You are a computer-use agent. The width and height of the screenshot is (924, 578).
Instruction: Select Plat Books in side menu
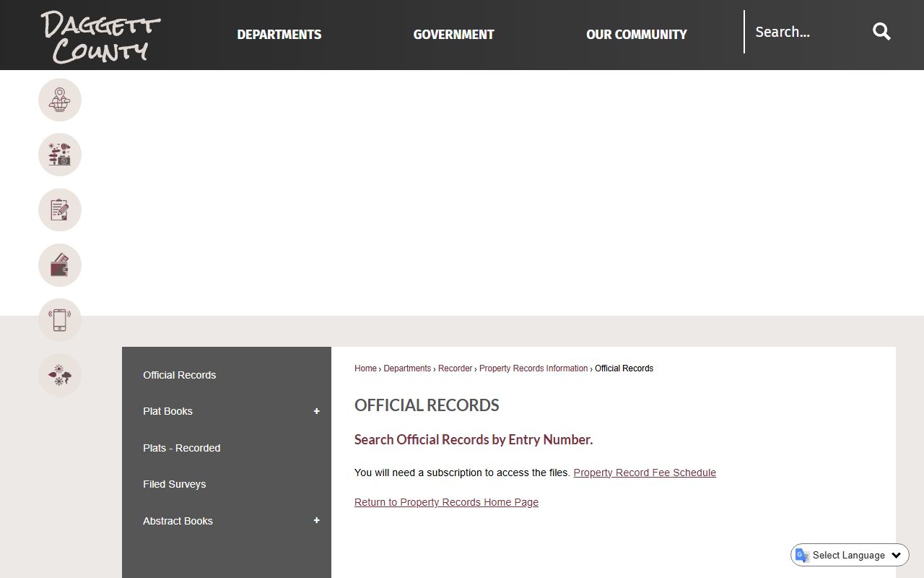coord(167,411)
